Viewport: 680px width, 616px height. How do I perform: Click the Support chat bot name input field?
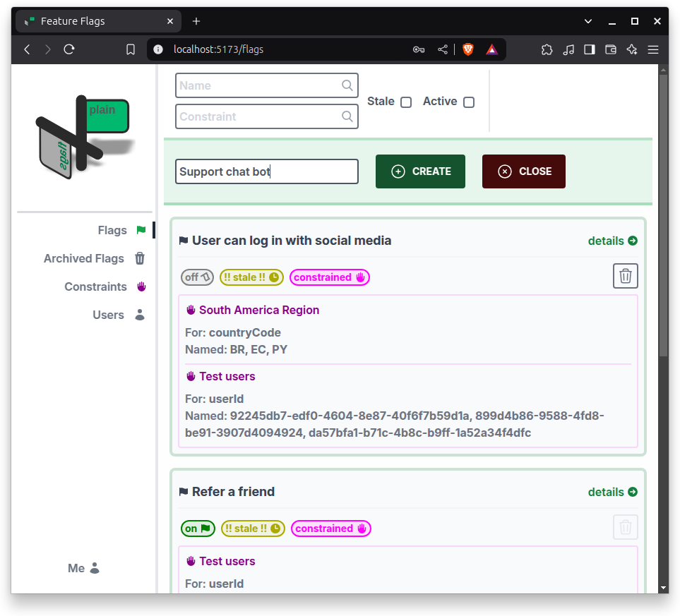tap(267, 171)
